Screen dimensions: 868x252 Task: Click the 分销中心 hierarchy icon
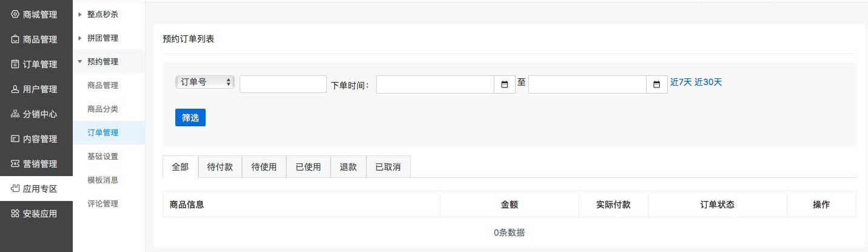pyautogui.click(x=15, y=114)
